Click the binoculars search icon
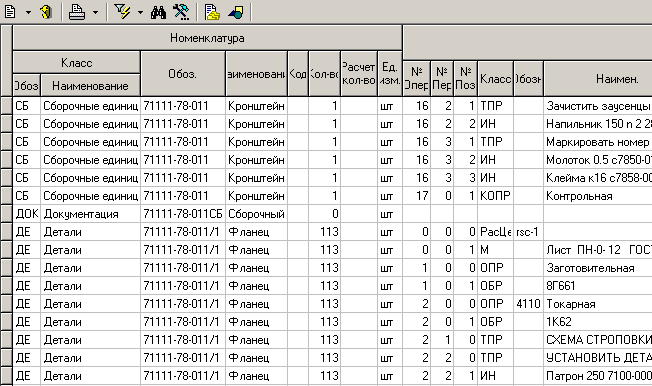The width and height of the screenshot is (652, 386). (158, 12)
